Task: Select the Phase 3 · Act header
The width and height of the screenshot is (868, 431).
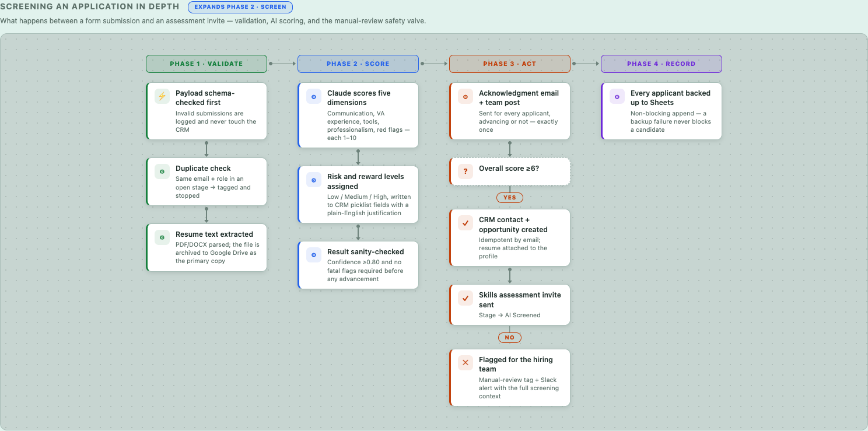Action: (510, 64)
